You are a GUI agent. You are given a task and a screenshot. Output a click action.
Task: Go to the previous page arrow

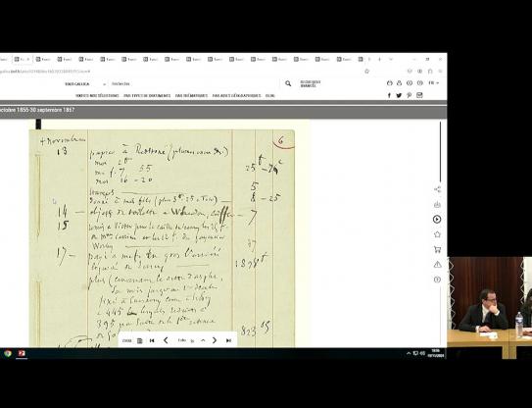coord(166,340)
